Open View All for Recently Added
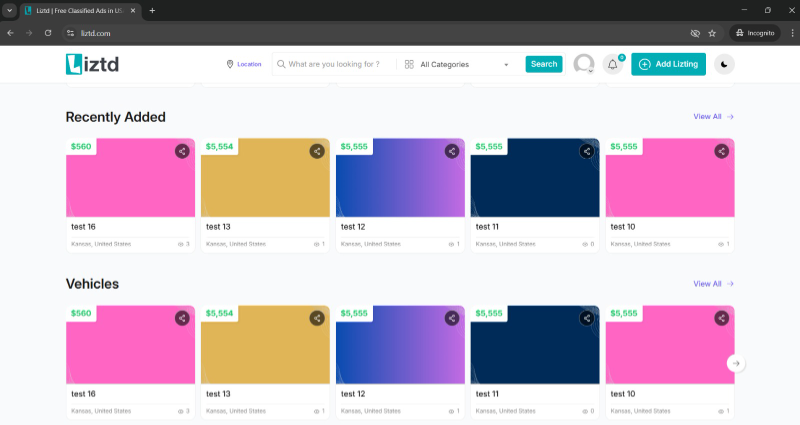The image size is (800, 425). pyautogui.click(x=713, y=117)
